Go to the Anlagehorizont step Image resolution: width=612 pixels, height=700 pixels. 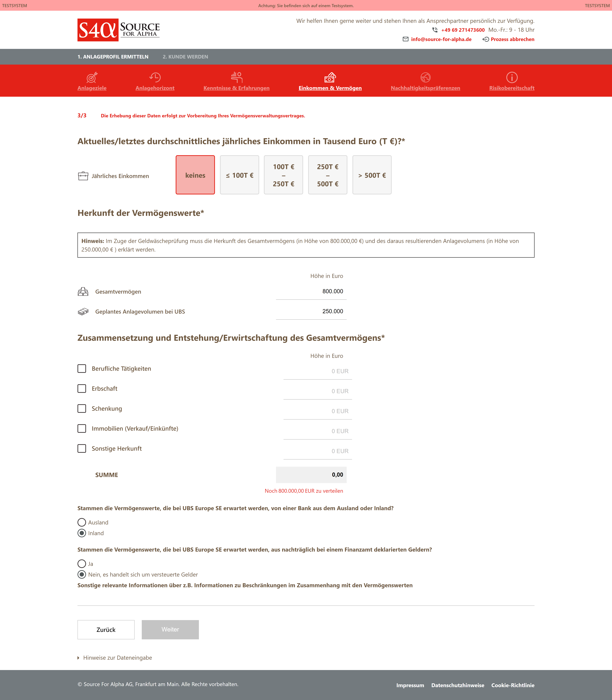click(x=155, y=88)
